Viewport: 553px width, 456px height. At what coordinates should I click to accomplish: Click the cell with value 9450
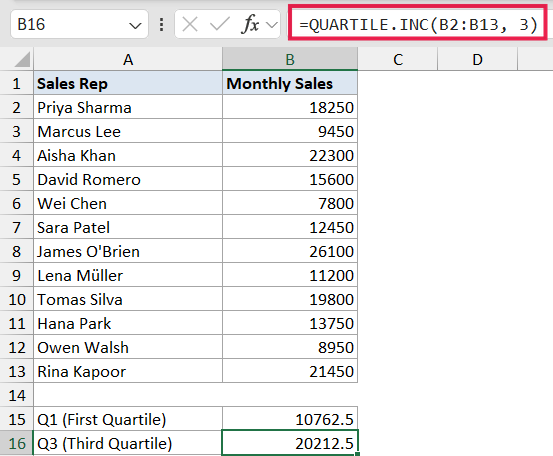click(290, 132)
